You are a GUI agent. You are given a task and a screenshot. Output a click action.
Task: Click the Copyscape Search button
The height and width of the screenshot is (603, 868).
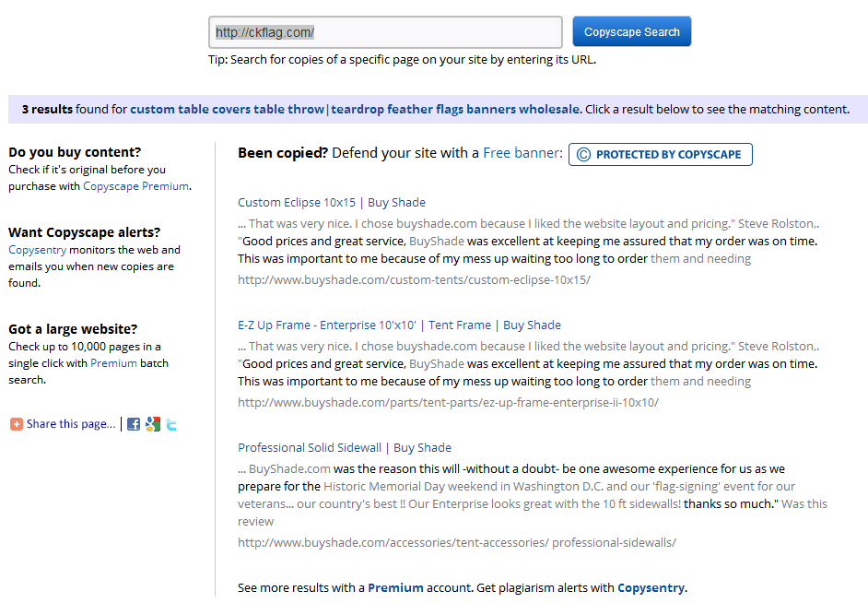[631, 31]
